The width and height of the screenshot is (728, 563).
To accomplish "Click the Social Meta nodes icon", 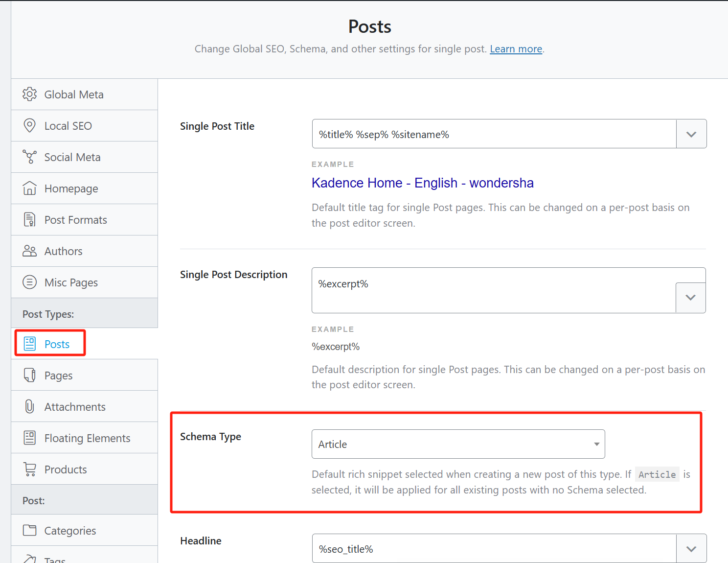I will (29, 157).
